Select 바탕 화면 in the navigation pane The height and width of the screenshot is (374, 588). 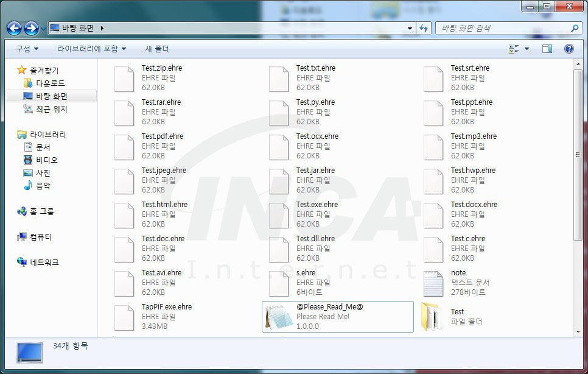point(51,96)
